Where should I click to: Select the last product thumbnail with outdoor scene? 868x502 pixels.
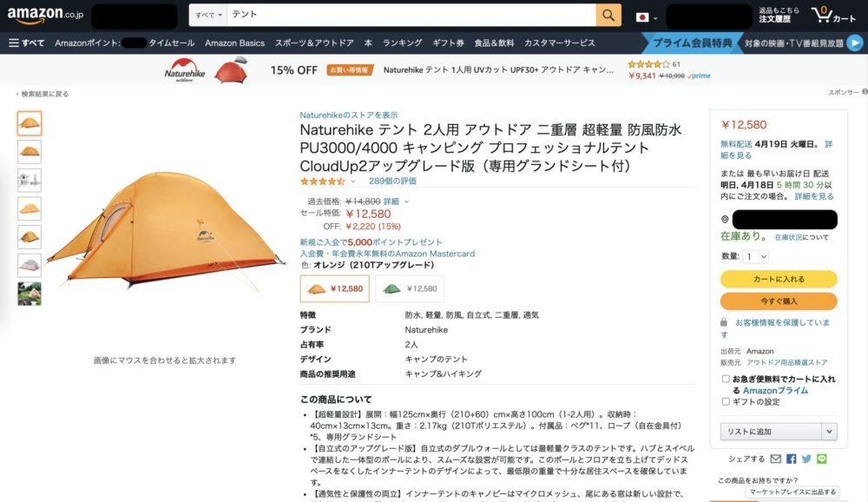(30, 294)
